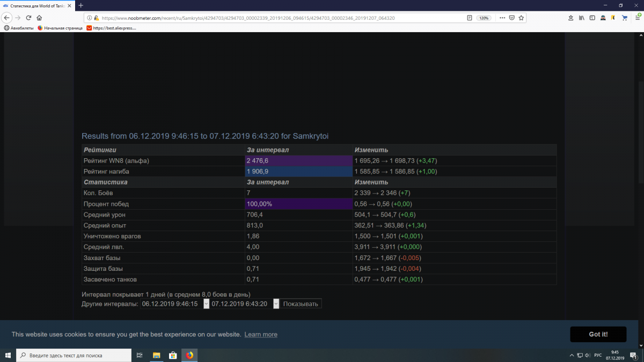Open File Explorer from the taskbar

157,355
